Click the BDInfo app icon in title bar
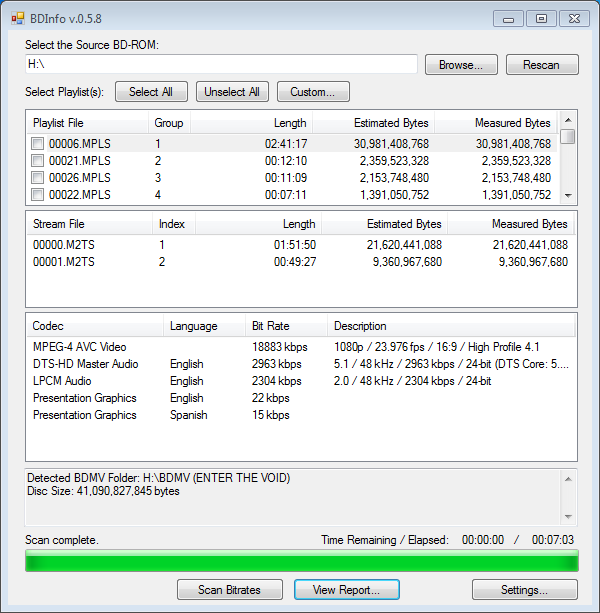600x613 pixels. [x=17, y=18]
